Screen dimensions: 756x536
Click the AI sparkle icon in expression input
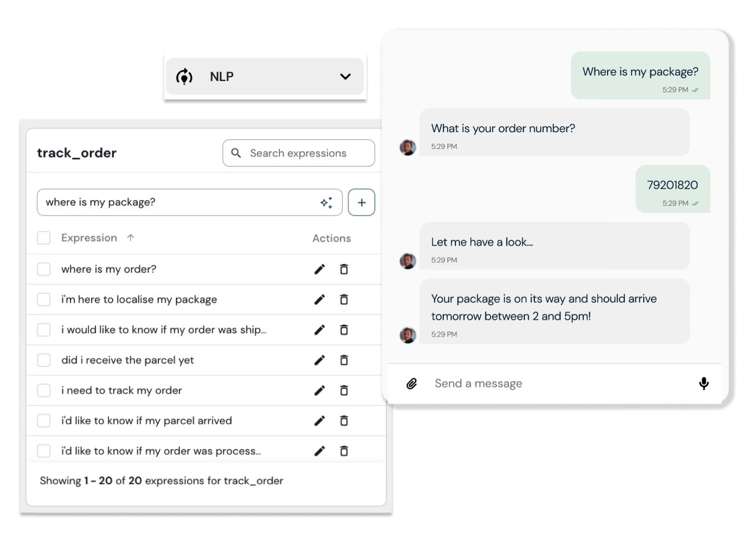coord(327,203)
